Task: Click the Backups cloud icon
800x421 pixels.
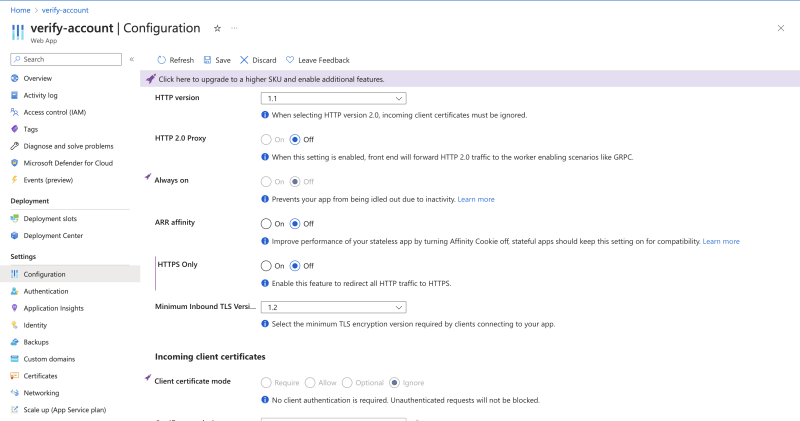Action: (x=14, y=342)
